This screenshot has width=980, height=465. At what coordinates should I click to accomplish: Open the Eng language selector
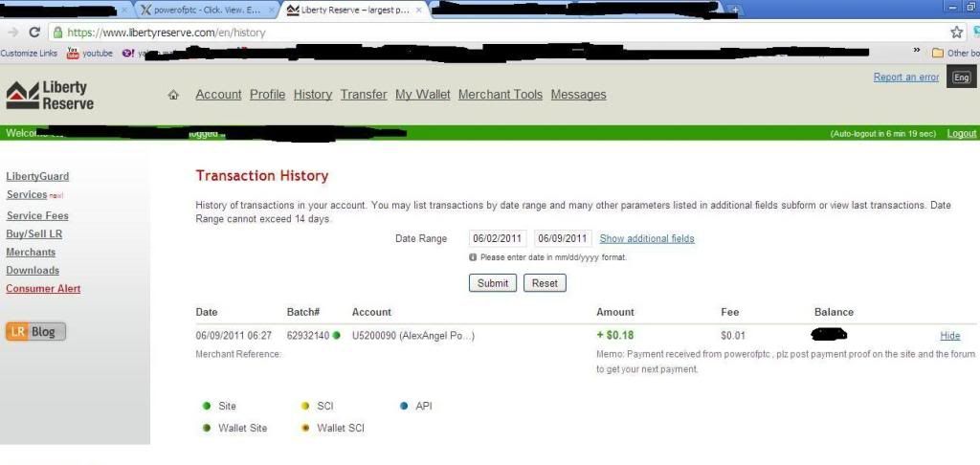point(961,77)
